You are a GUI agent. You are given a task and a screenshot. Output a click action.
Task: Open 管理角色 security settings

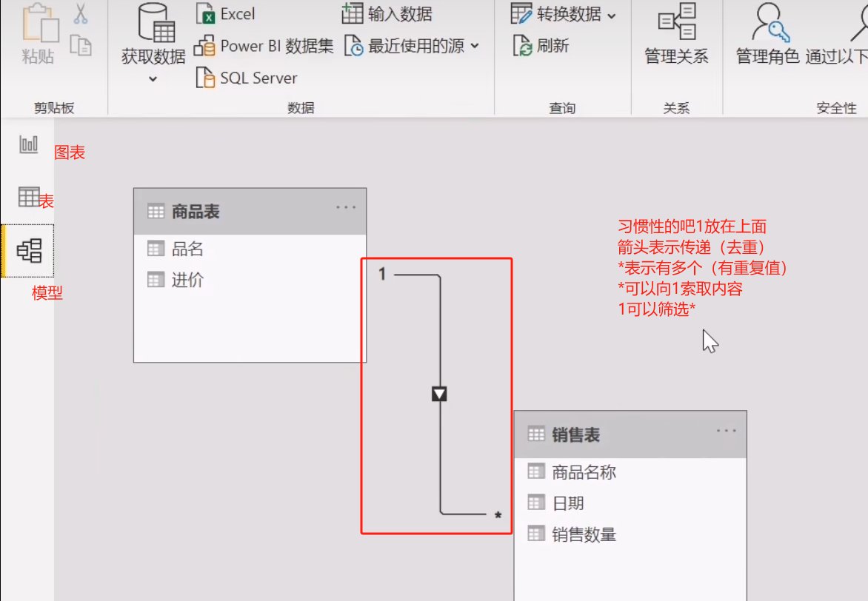767,34
